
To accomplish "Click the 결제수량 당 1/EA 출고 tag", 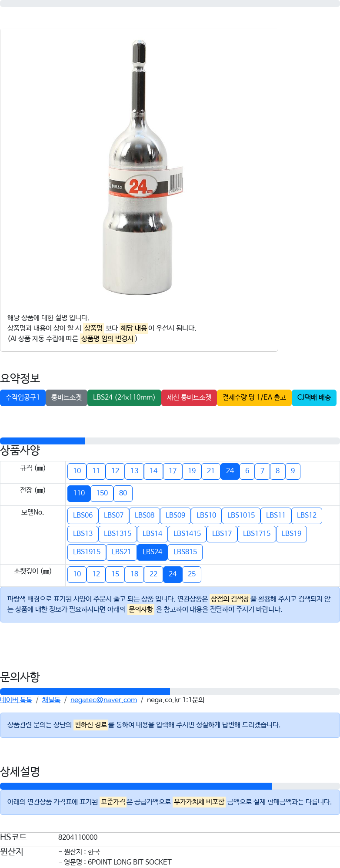I will click(x=254, y=398).
